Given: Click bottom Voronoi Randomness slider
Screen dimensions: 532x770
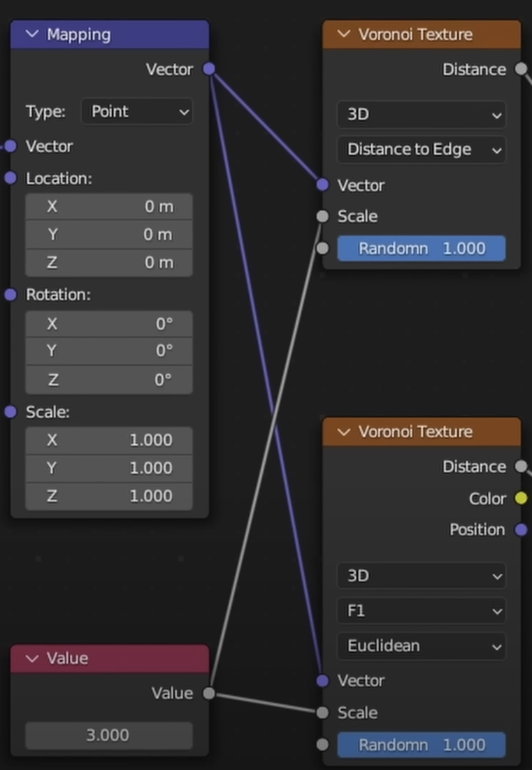Looking at the screenshot, I should [422, 745].
